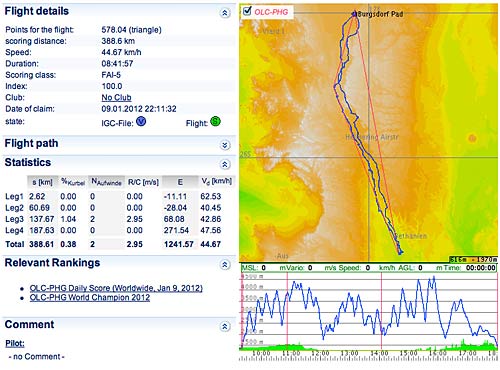This screenshot has height=370, width=500.
Task: Click the NAufwinde column header
Action: point(106,182)
